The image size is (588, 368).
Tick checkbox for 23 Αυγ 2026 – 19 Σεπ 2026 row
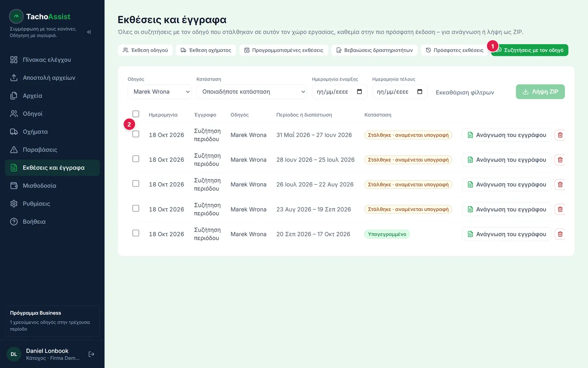[x=136, y=208]
